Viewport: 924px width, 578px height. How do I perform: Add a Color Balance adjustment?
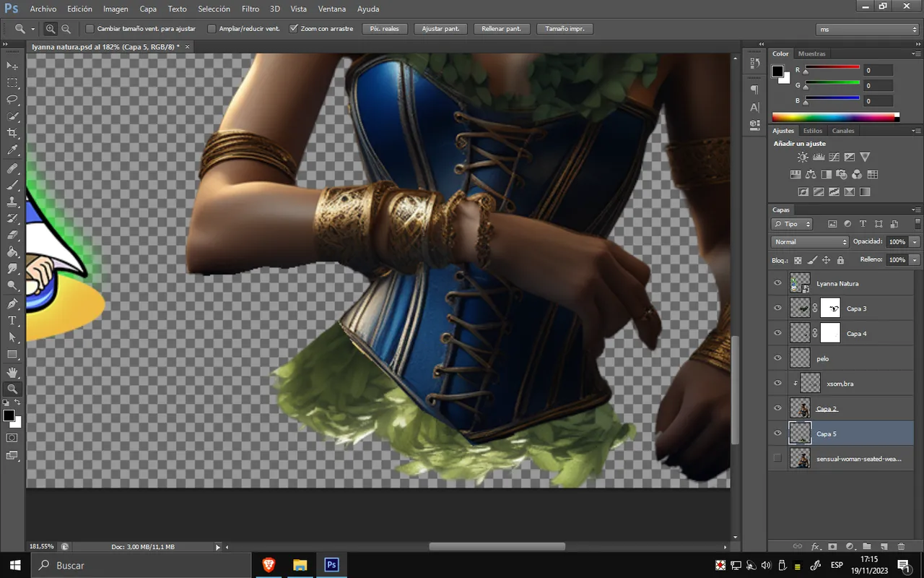pos(811,174)
